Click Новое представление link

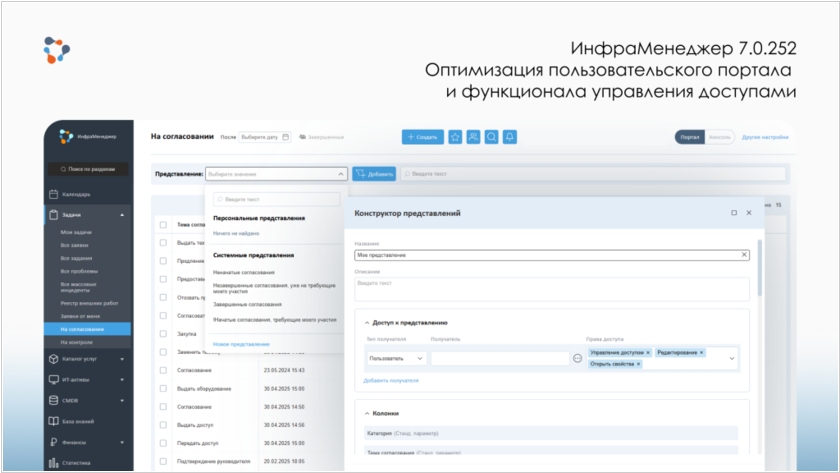[x=241, y=344]
